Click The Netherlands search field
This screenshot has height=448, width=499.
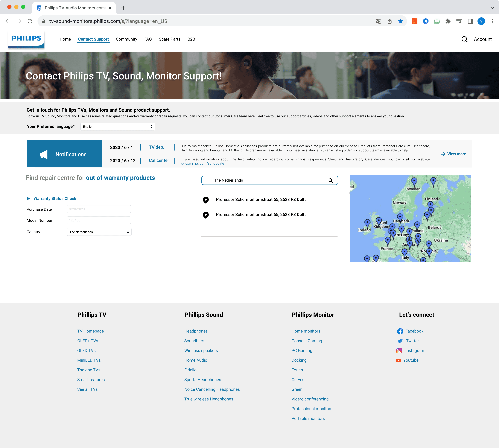pyautogui.click(x=269, y=180)
